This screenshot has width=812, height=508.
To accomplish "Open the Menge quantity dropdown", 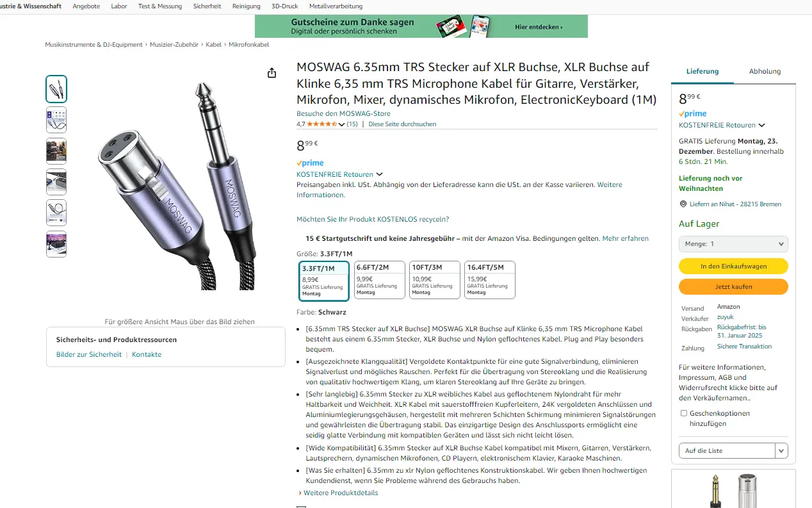I will pos(733,244).
